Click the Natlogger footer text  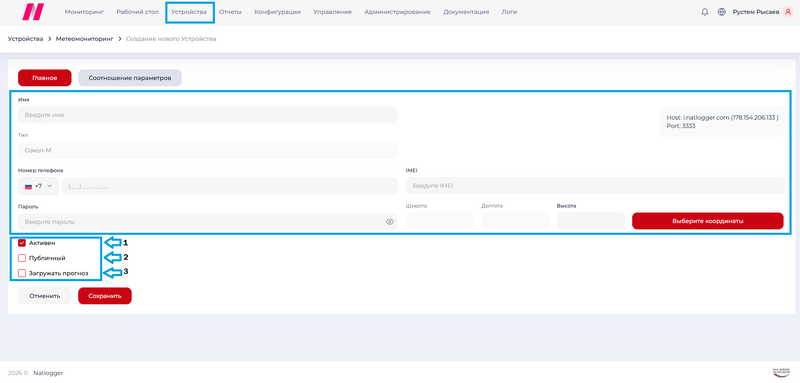click(48, 373)
